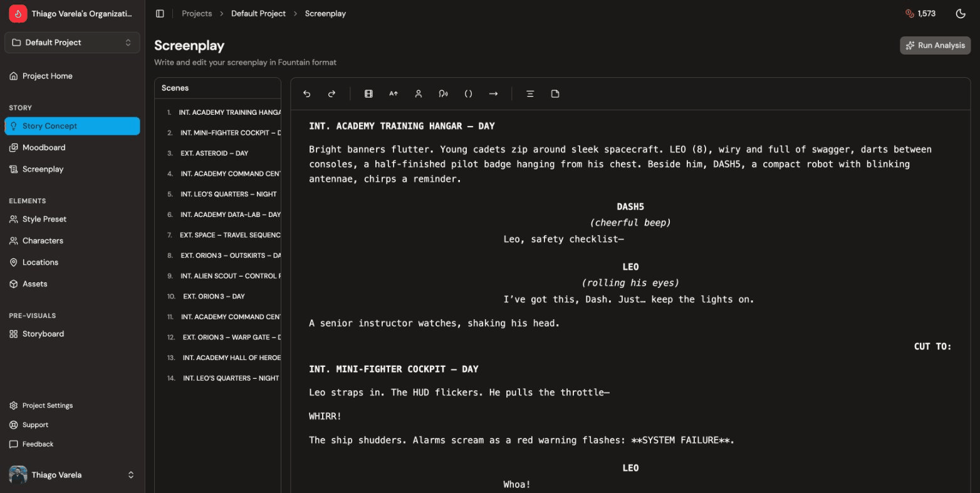Screen dimensions: 980x493
Task: Switch to the Storyboard section
Action: tap(43, 334)
